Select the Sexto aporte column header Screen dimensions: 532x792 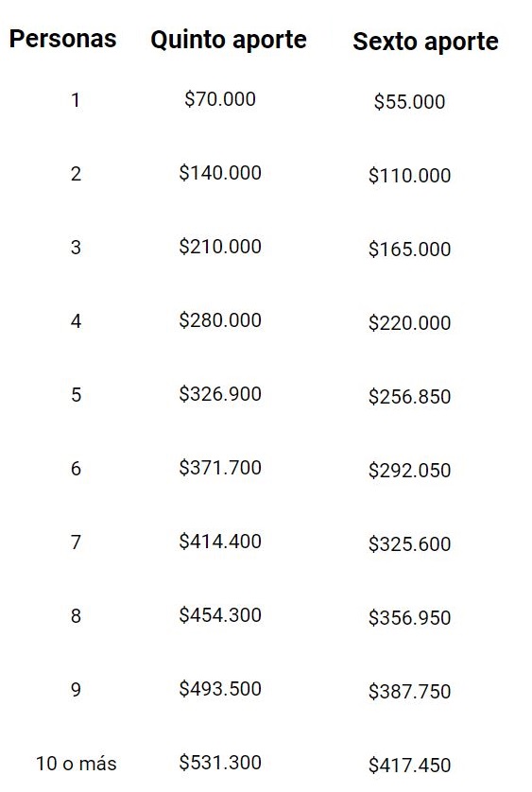pos(425,42)
